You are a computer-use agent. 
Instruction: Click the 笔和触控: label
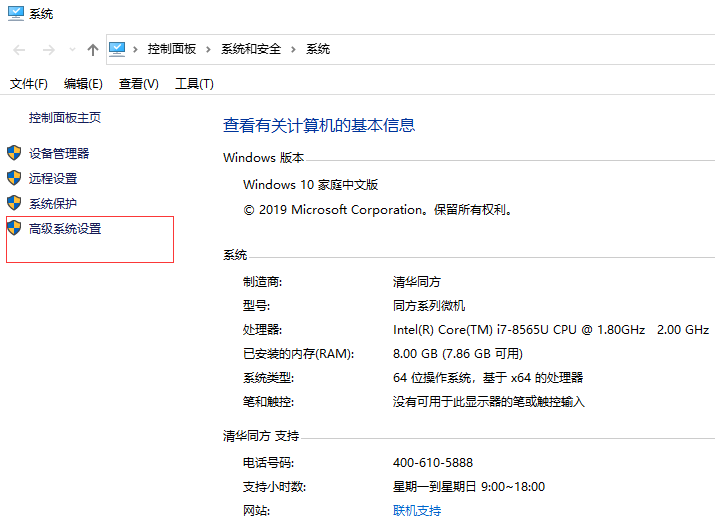[x=269, y=402]
